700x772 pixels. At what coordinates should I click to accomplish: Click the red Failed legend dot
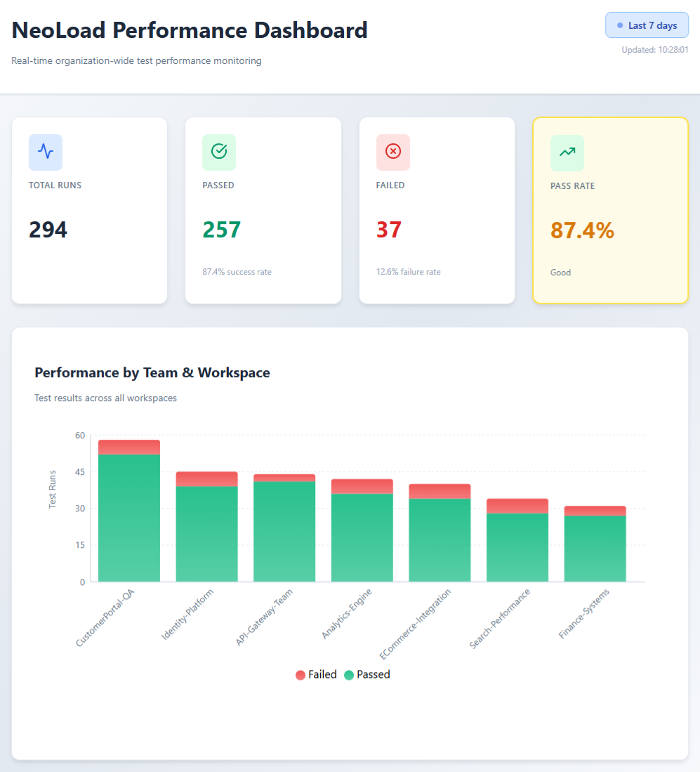click(x=301, y=675)
